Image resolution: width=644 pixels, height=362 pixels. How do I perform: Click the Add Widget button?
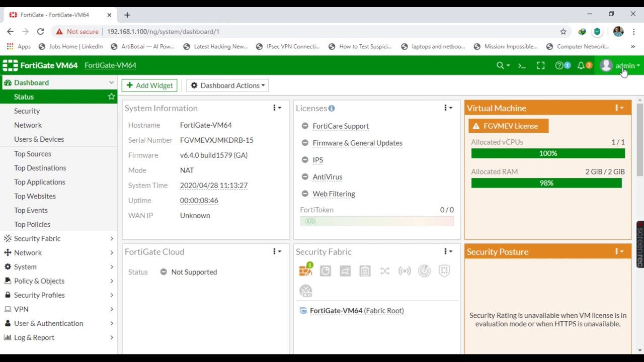tap(149, 85)
